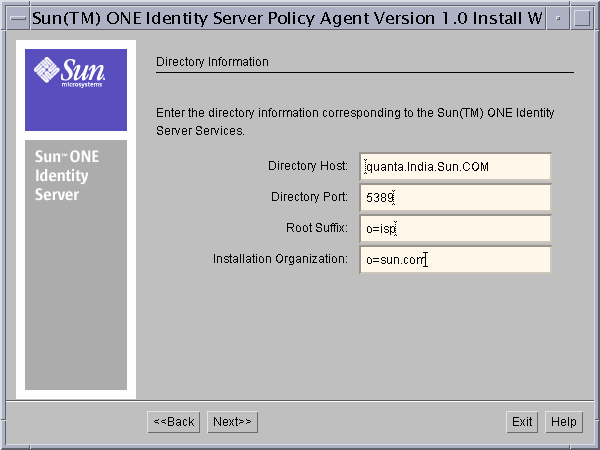Minimize the install wizard window
The width and height of the screenshot is (600, 450).
click(558, 18)
